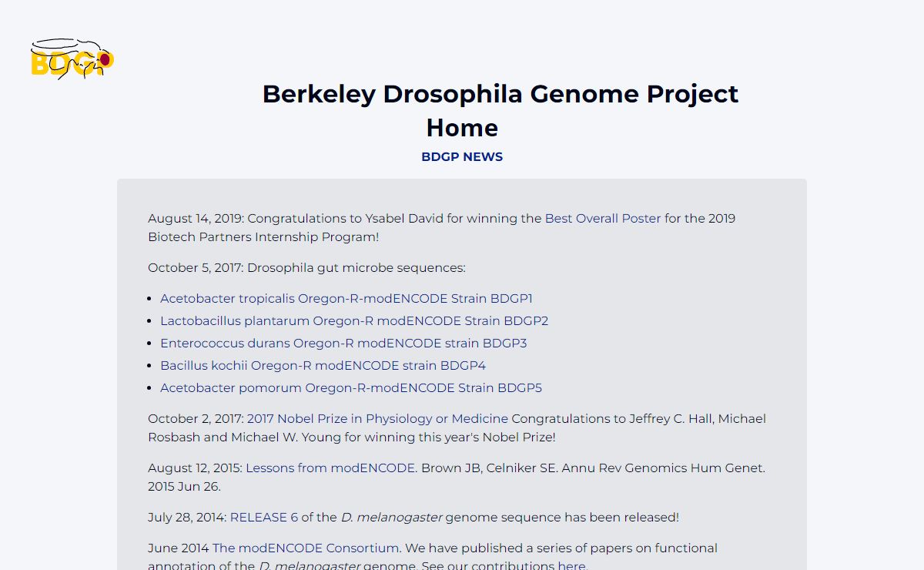Open Acetobacter pomorum BDGP5 strain link
This screenshot has width=924, height=570.
pyautogui.click(x=351, y=388)
